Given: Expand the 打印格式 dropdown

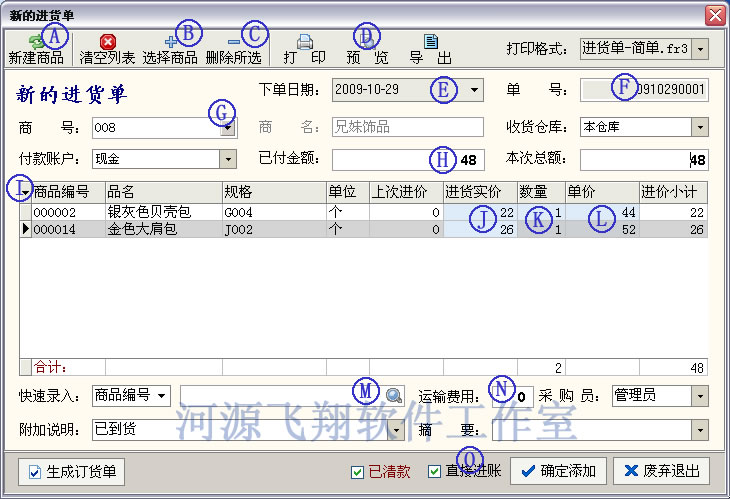Looking at the screenshot, I should click(700, 49).
